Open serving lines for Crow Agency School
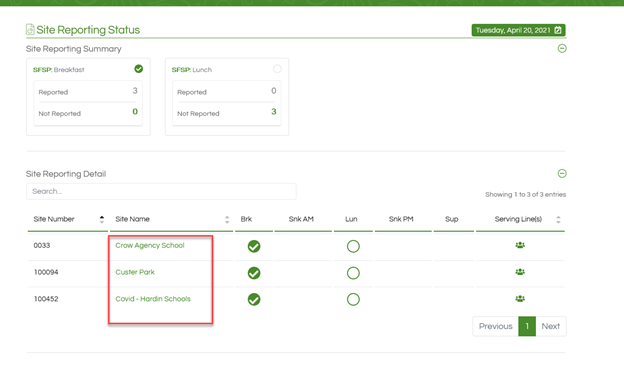The width and height of the screenshot is (624, 367). coord(520,245)
